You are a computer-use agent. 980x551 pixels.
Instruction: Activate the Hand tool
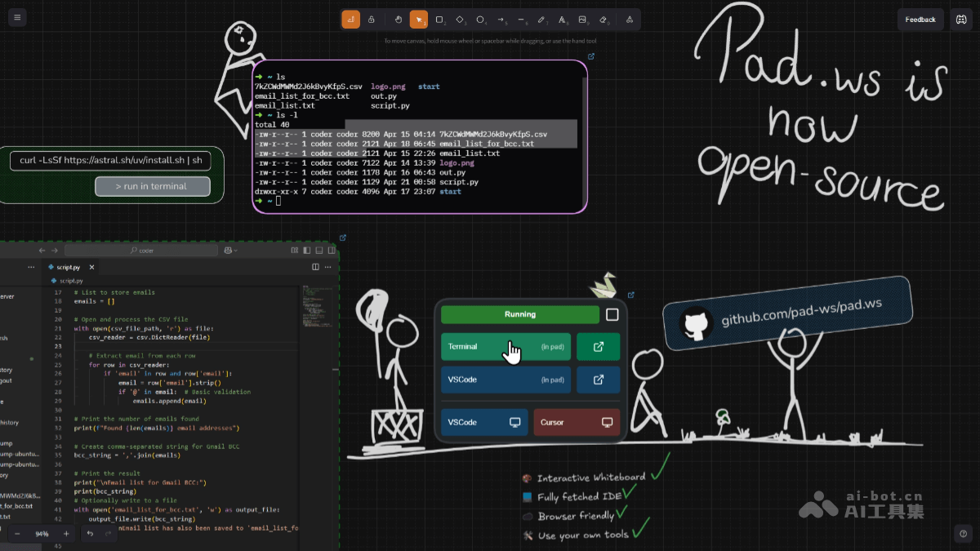[399, 19]
